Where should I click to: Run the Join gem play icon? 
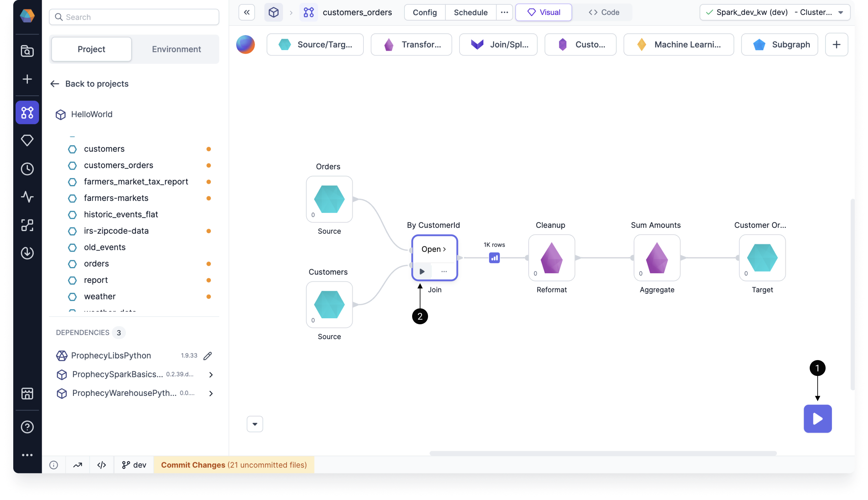point(422,271)
